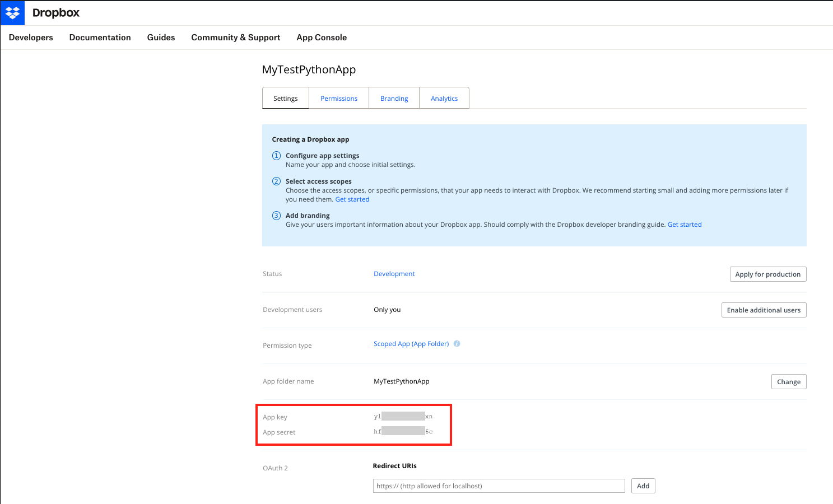Switch to the Branding tab
Viewport: 833px width, 504px height.
pyautogui.click(x=394, y=98)
